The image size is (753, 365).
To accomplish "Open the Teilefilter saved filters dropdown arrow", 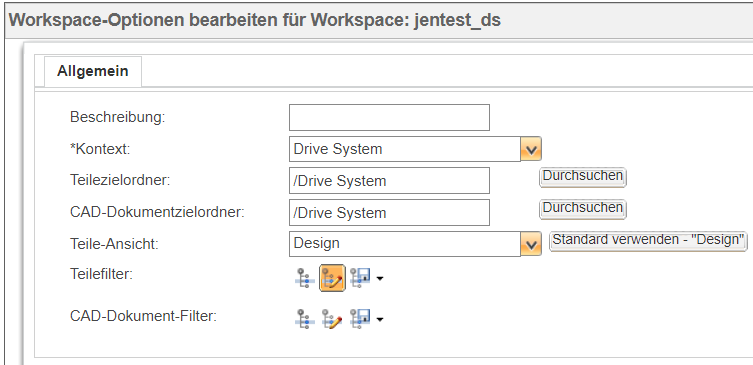I will tap(379, 279).
